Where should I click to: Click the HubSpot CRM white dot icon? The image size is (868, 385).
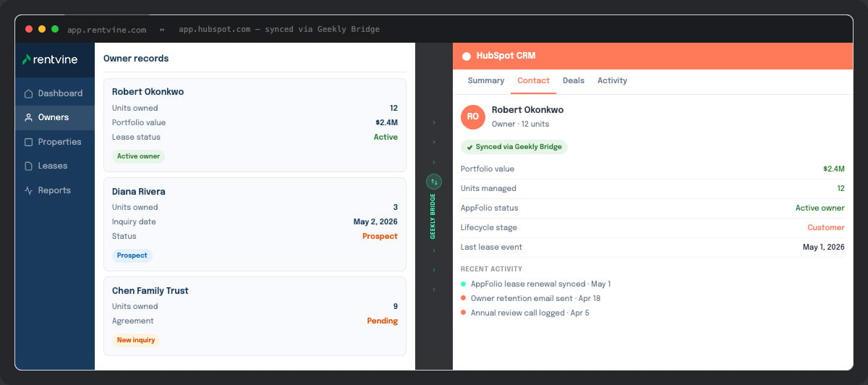click(x=466, y=56)
